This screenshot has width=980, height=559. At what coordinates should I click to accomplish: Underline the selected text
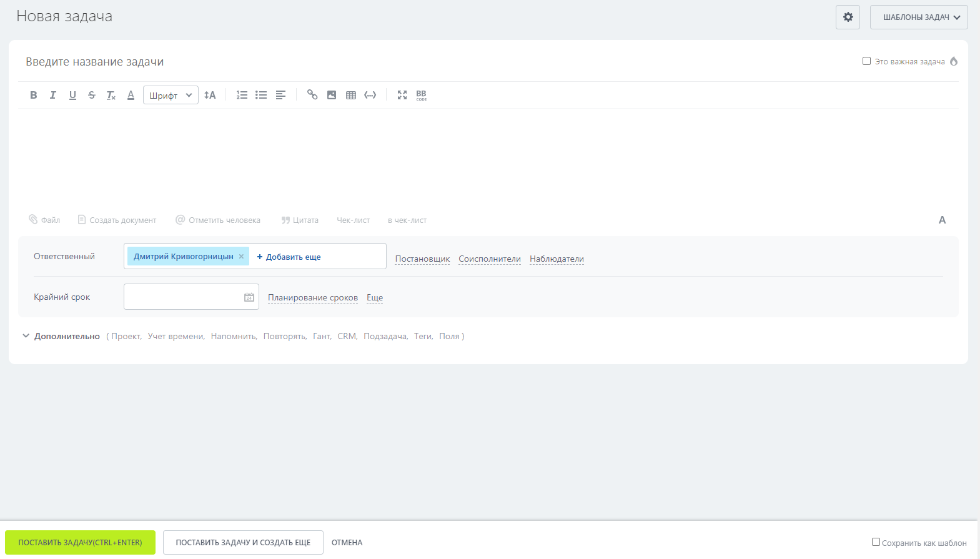[x=72, y=95]
